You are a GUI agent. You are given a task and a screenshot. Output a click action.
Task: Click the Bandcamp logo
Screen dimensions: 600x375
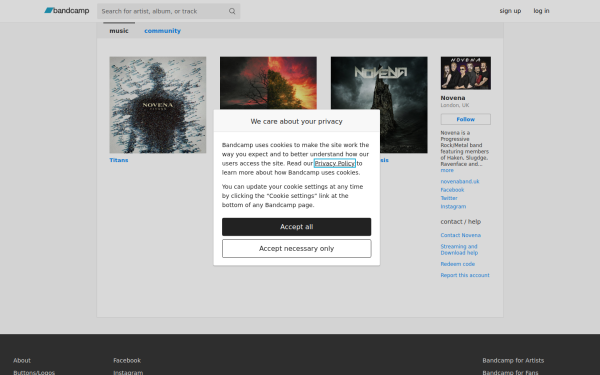pos(67,11)
